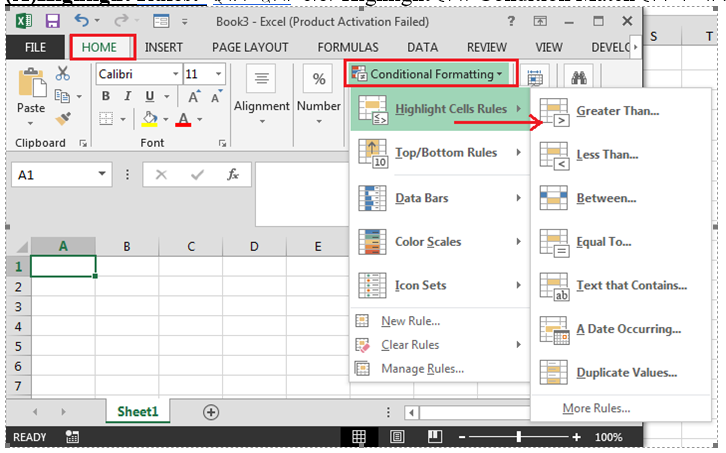Open the Conditional Formatting dropdown
Image resolution: width=726 pixels, height=453 pixels.
(431, 74)
